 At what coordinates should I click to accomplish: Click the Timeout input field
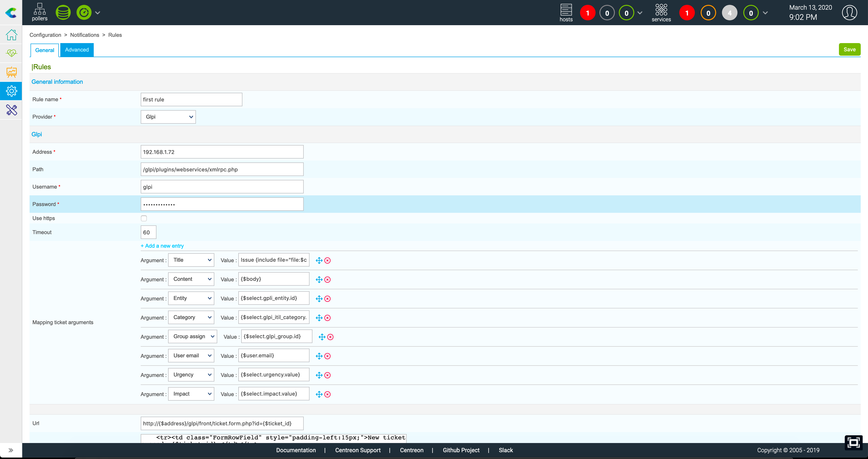point(149,232)
